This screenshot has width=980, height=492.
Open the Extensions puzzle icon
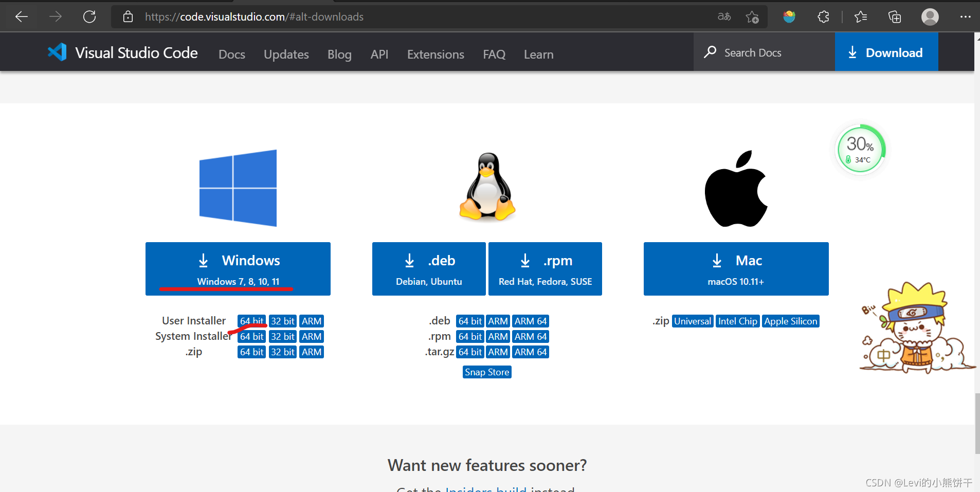823,17
